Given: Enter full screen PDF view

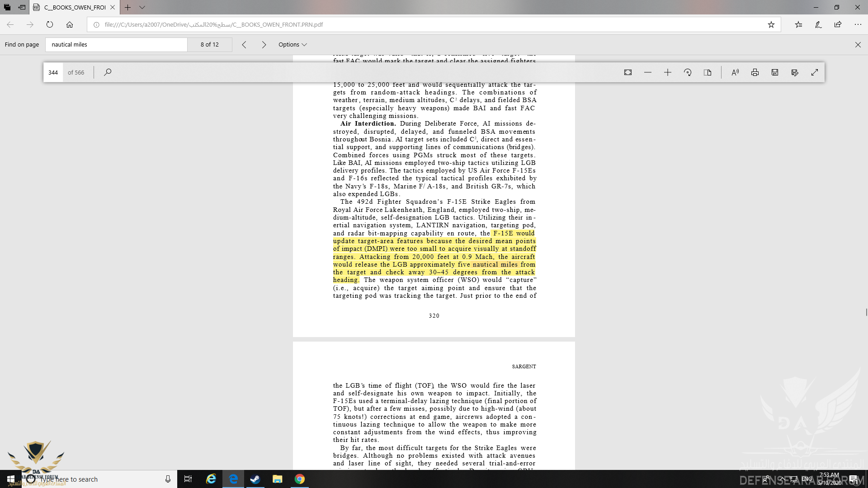Looking at the screenshot, I should 815,72.
